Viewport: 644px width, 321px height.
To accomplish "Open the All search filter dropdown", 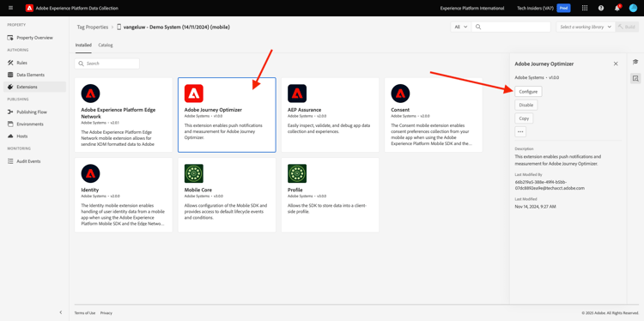I will [x=460, y=27].
